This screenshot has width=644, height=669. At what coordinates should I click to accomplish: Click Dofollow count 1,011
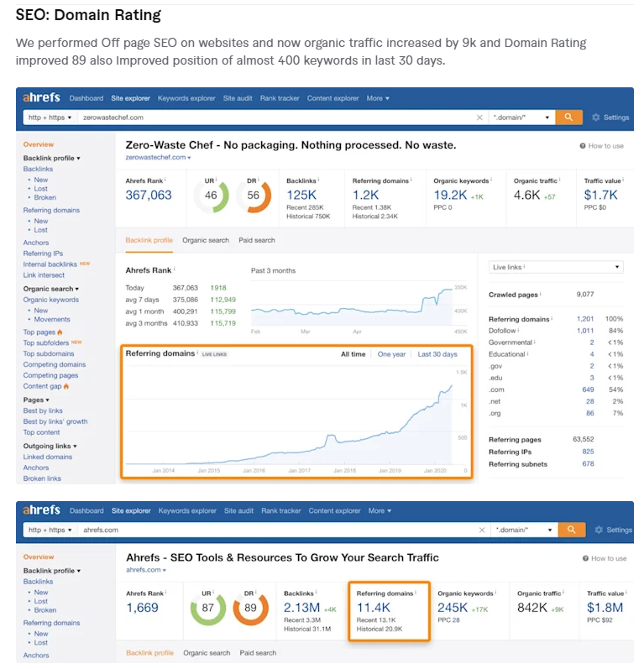(585, 331)
